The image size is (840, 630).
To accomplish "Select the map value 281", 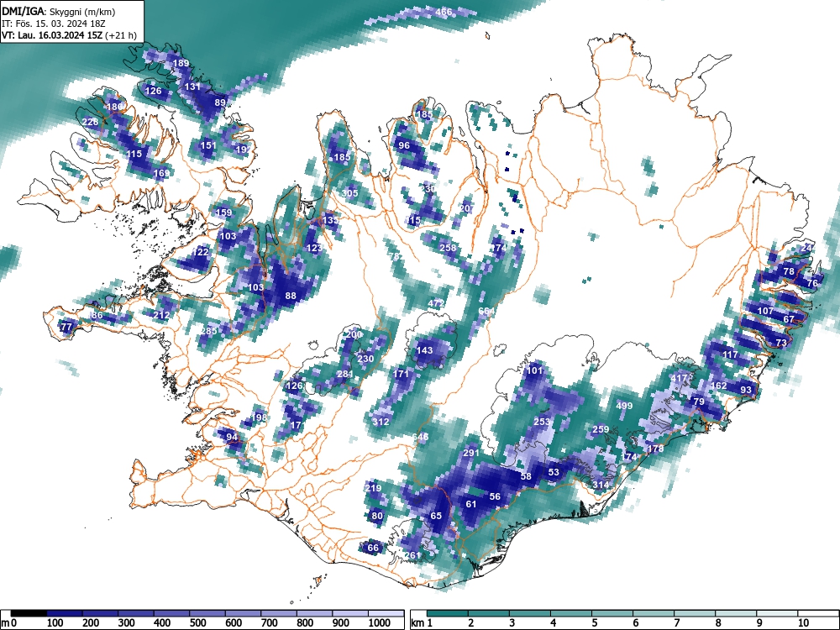I will (345, 374).
